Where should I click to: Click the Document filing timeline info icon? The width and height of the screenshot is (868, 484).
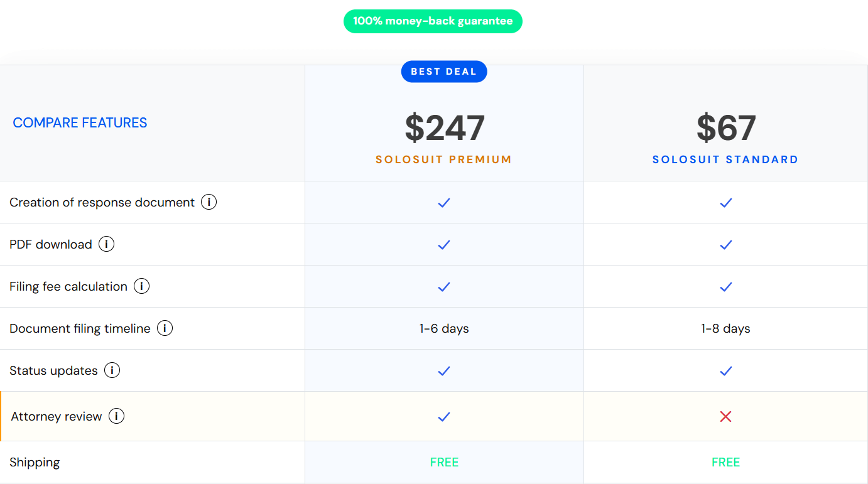click(165, 328)
